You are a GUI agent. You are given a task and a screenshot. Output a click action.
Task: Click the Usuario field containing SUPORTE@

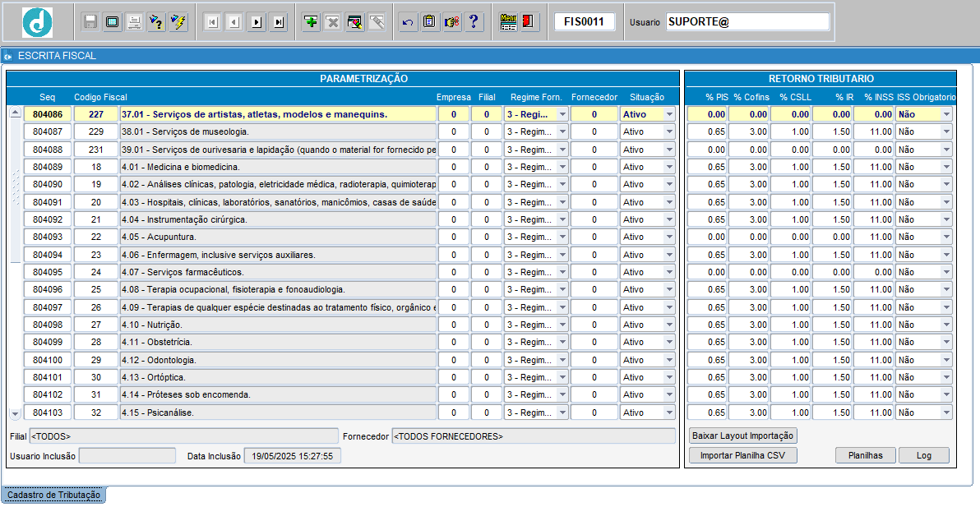pyautogui.click(x=747, y=22)
